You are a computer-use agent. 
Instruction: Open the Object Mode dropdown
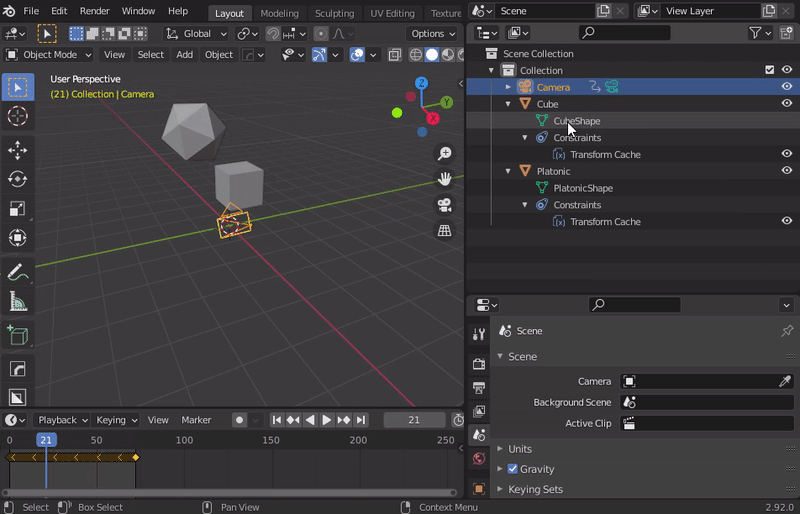pos(49,55)
